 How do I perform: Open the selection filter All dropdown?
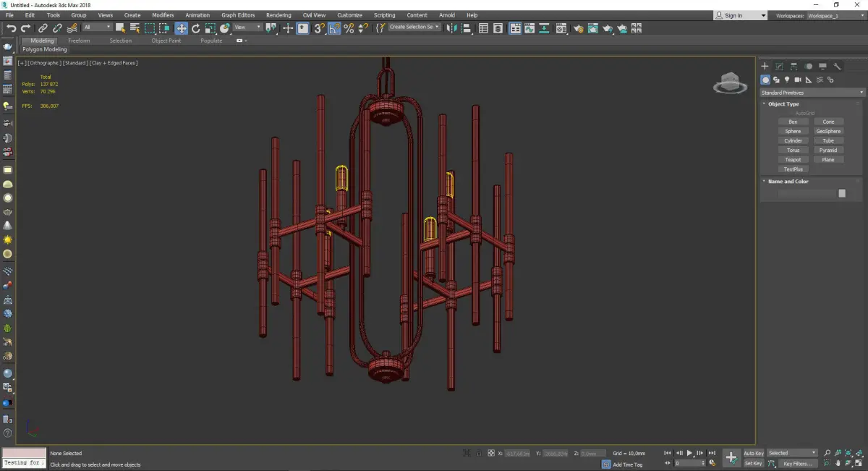click(97, 27)
